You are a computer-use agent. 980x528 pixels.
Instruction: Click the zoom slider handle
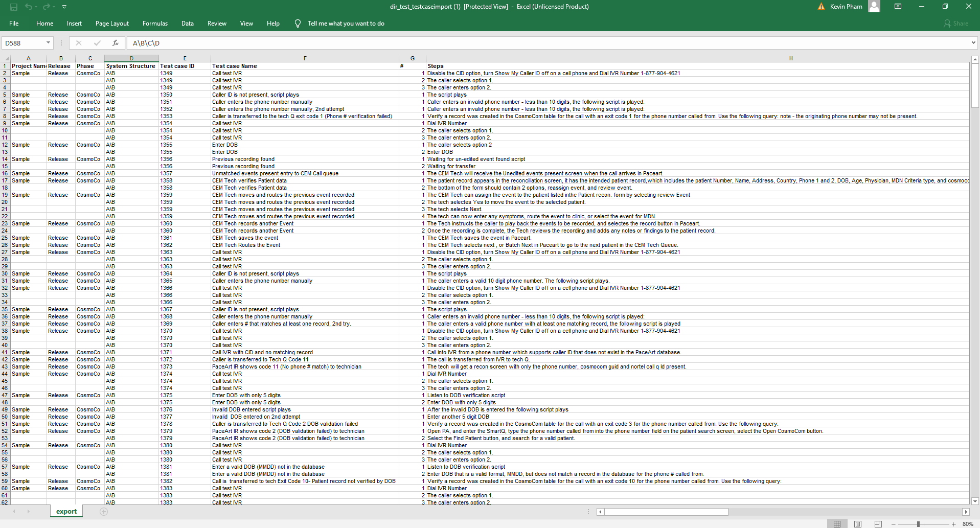(x=918, y=524)
